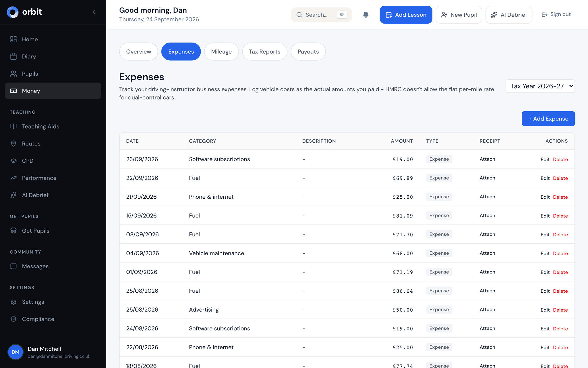Screen dimensions: 588x368
Task: Open Teaching Aids
Action: click(53, 126)
